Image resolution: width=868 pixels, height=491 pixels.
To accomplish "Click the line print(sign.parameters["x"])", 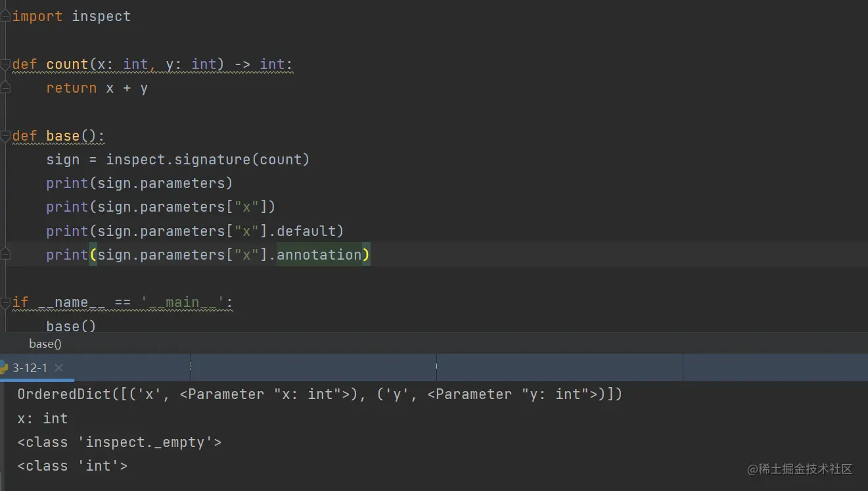I will coord(160,207).
